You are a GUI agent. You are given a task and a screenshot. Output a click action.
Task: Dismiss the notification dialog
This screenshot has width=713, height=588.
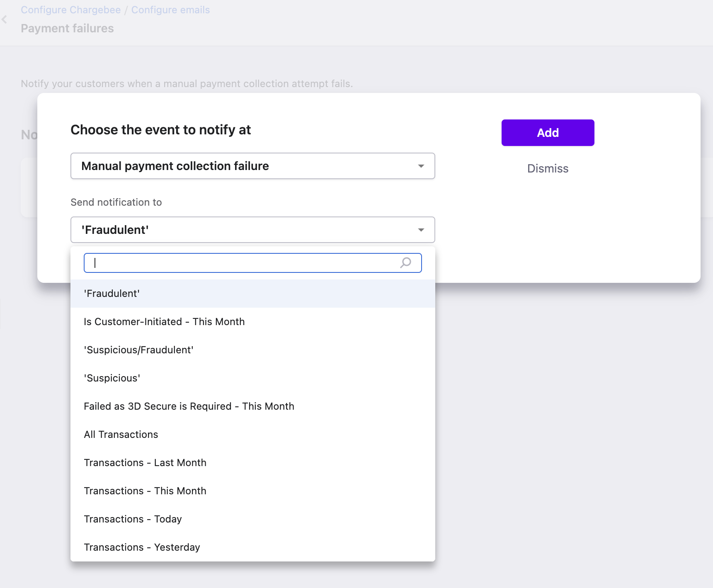548,169
